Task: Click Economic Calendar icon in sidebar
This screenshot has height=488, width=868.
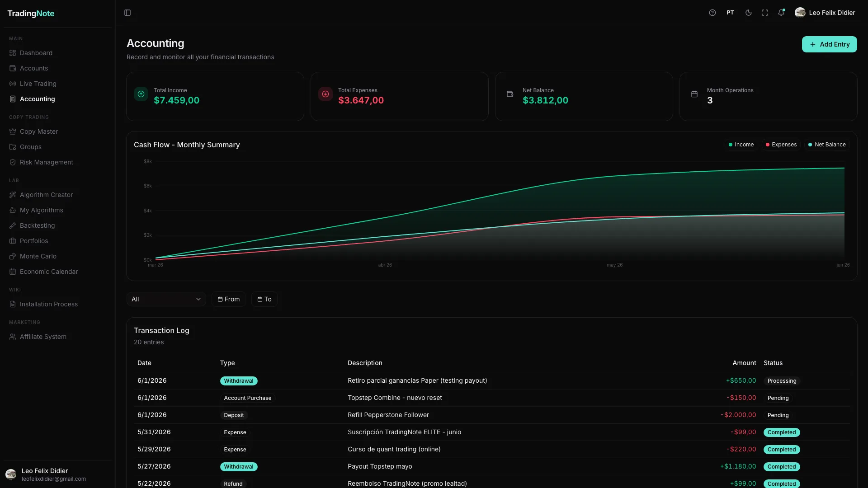Action: (13, 272)
